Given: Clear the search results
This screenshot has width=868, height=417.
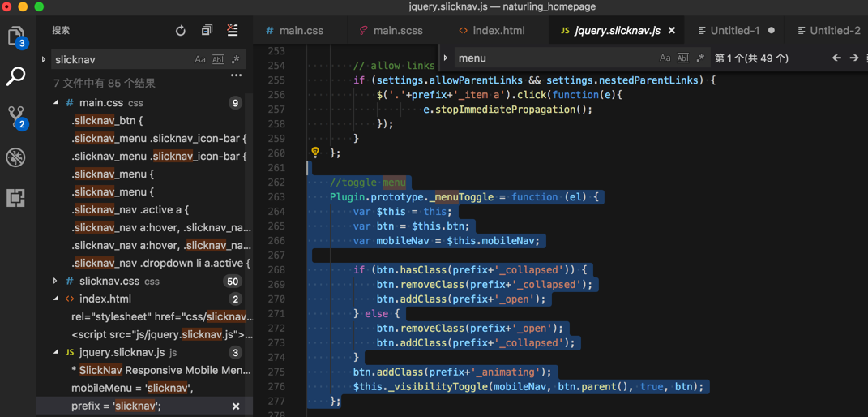Looking at the screenshot, I should 233,31.
